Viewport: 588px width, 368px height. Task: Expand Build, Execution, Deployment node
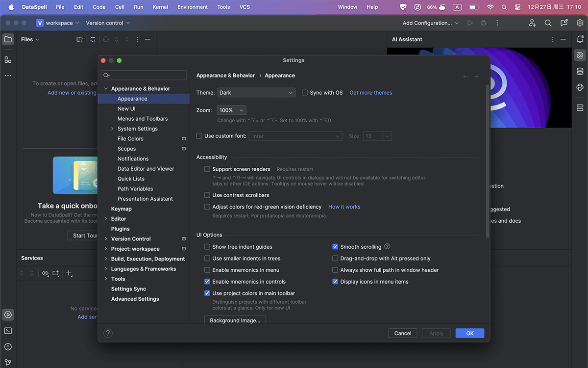106,259
